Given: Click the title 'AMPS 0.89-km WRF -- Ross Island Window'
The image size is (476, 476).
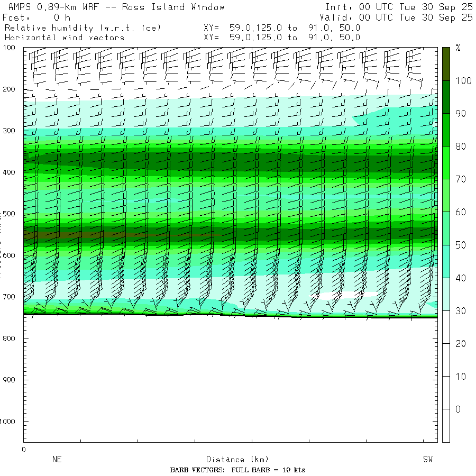Looking at the screenshot, I should point(116,7).
